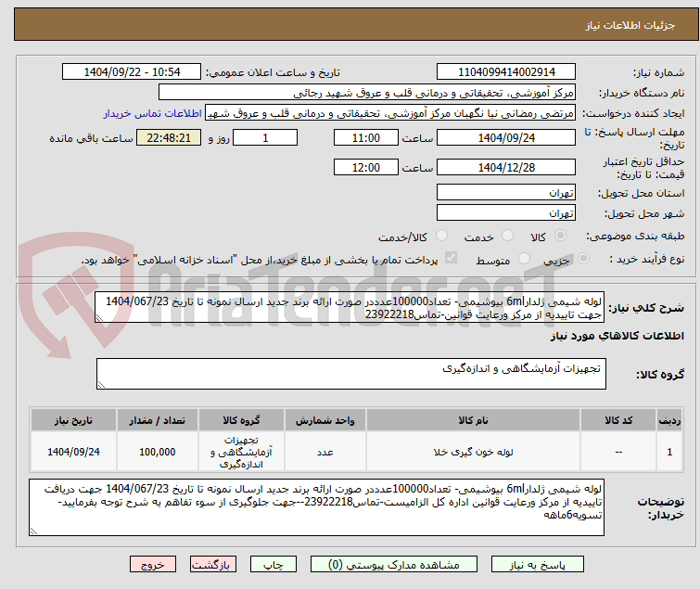The image size is (700, 589).
Task: Click the delivery city field 'تهران'
Action: click(506, 212)
